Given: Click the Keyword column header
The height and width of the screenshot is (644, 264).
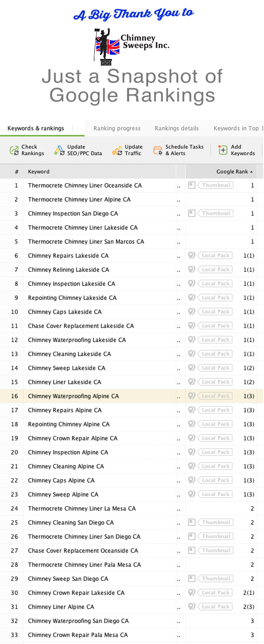Looking at the screenshot, I should click(x=39, y=172).
